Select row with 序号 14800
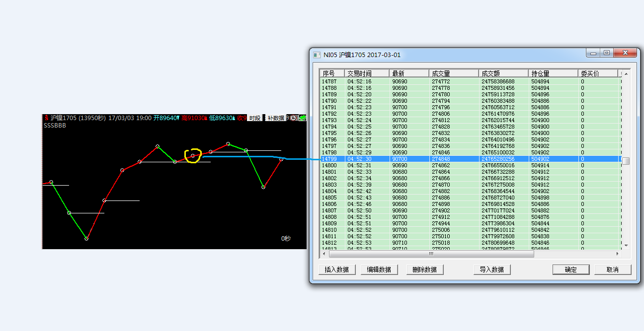Image resolution: width=644 pixels, height=331 pixels. click(x=471, y=165)
